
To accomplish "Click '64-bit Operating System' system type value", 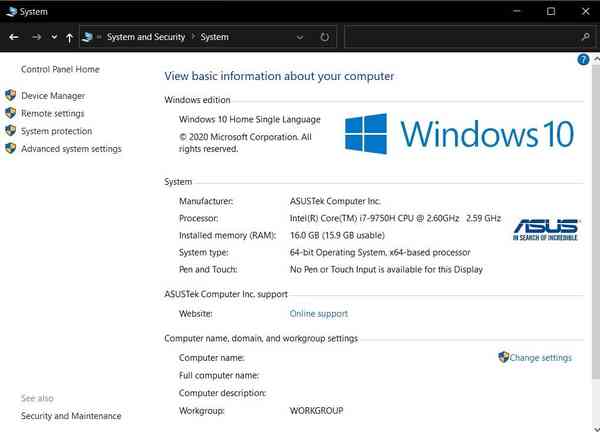I will tap(380, 253).
